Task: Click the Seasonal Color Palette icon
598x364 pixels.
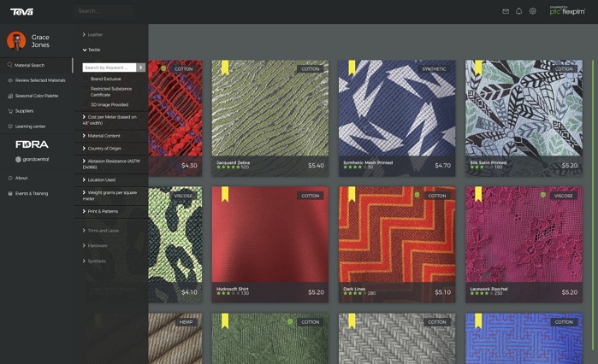Action: click(x=10, y=96)
